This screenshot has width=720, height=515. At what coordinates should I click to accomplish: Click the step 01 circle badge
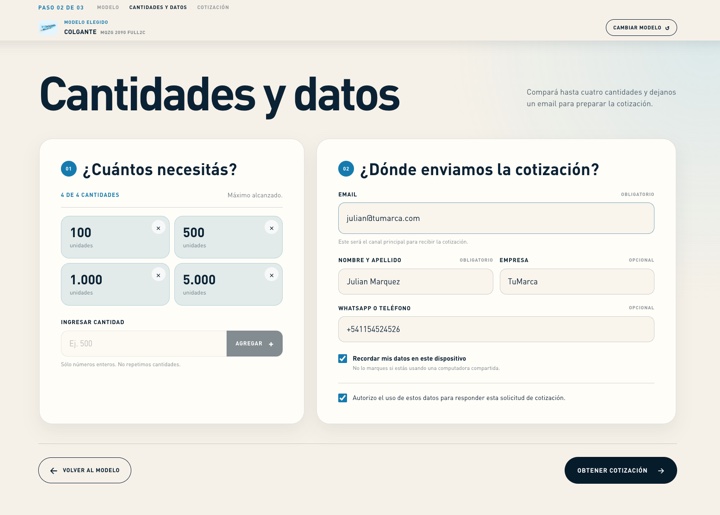(x=68, y=169)
